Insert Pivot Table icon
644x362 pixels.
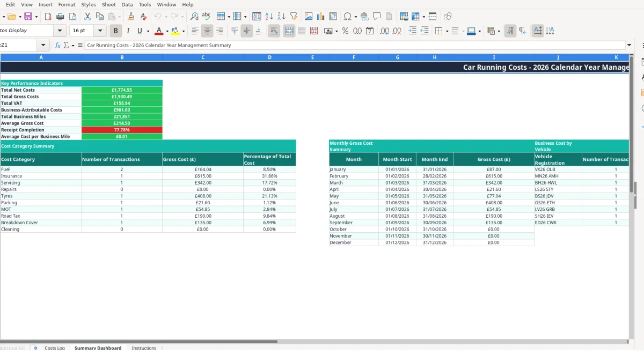333,17
